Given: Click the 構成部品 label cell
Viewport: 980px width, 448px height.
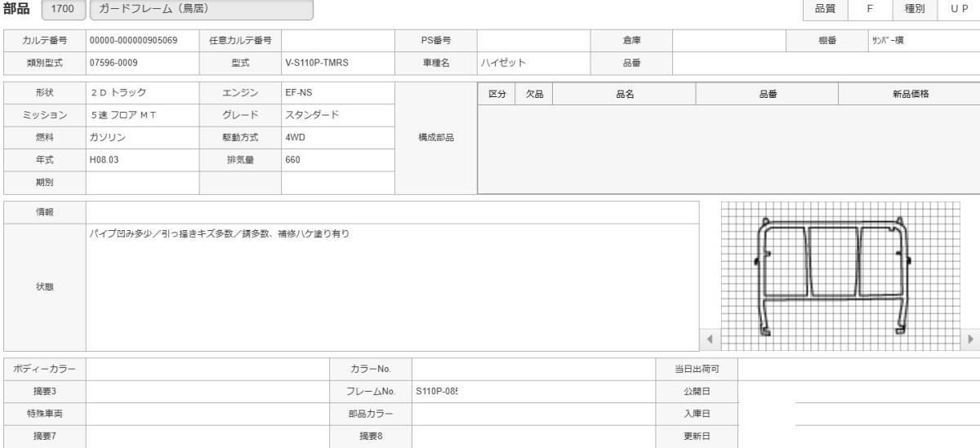Looking at the screenshot, I should pyautogui.click(x=435, y=138).
